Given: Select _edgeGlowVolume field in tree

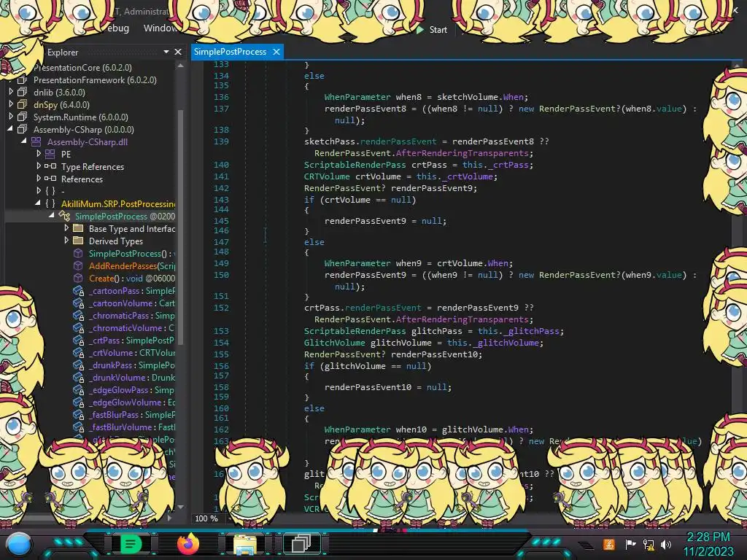Looking at the screenshot, I should pos(132,402).
